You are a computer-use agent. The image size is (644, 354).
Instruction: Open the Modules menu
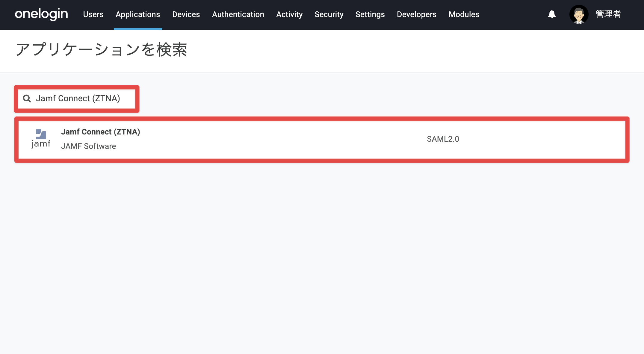(464, 14)
